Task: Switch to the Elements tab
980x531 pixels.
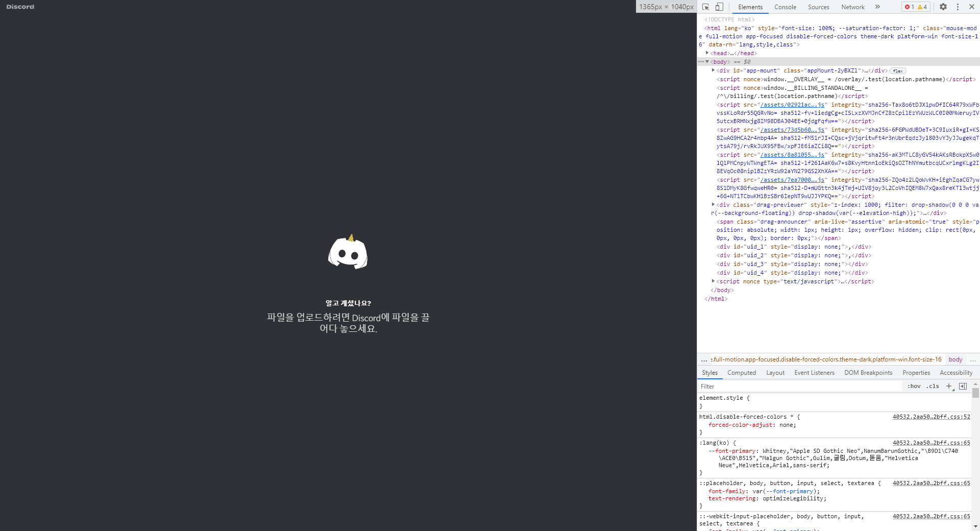Action: pyautogui.click(x=750, y=7)
